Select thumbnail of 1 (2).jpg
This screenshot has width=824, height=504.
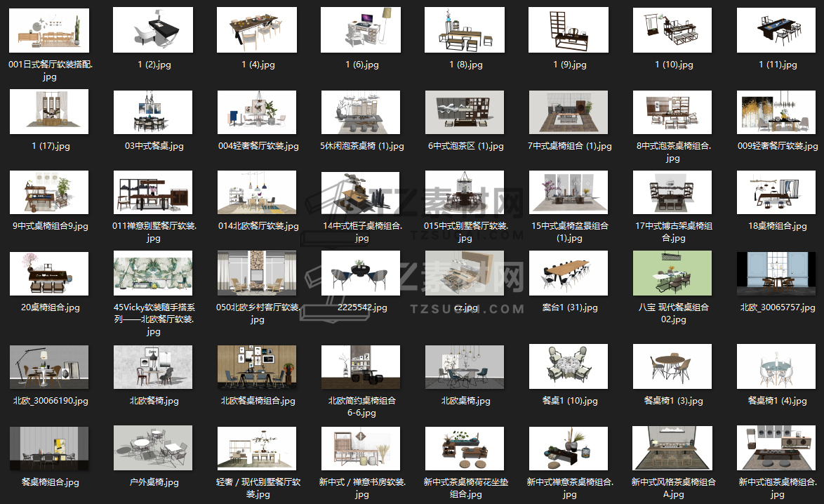click(x=153, y=30)
